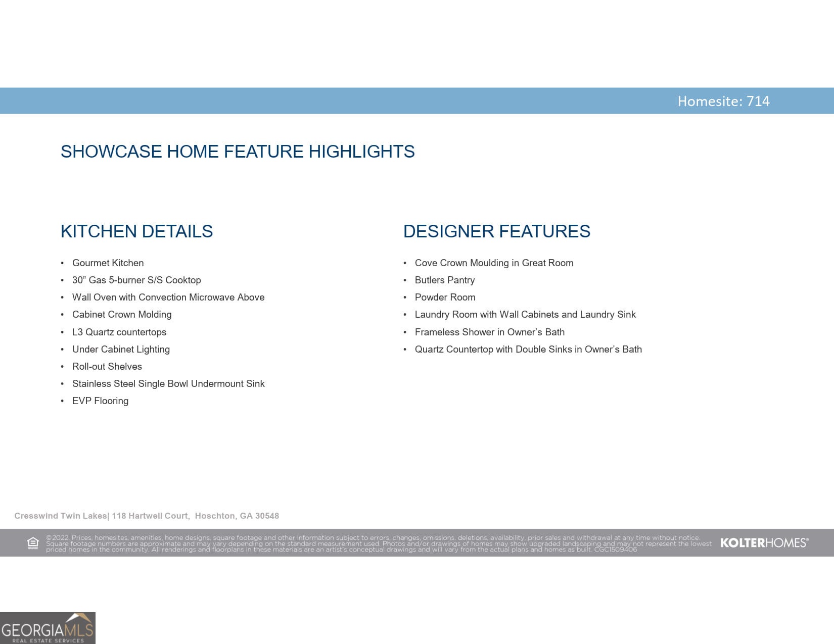Click the L3 Quartz countertops item
The width and height of the screenshot is (834, 644).
119,332
